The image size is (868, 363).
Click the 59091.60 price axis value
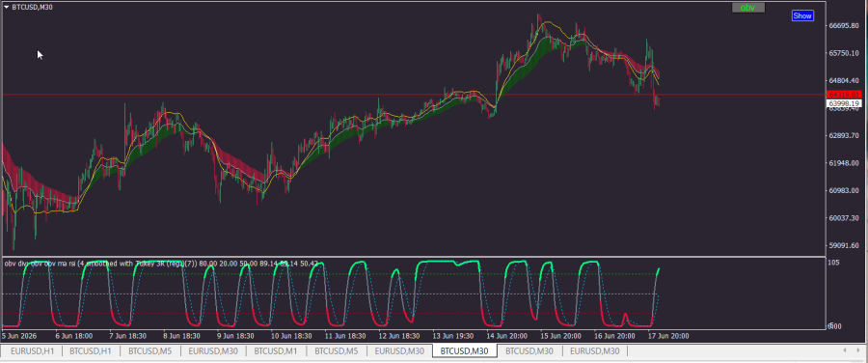click(844, 245)
